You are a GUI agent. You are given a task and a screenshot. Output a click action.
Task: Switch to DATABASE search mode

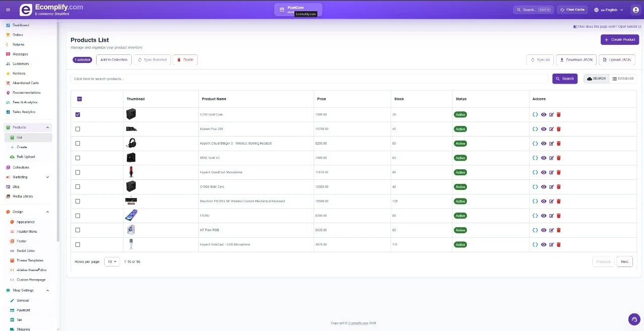(x=623, y=79)
